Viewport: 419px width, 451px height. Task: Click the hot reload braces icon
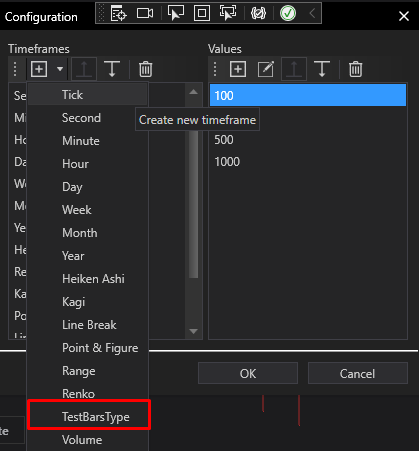click(258, 13)
